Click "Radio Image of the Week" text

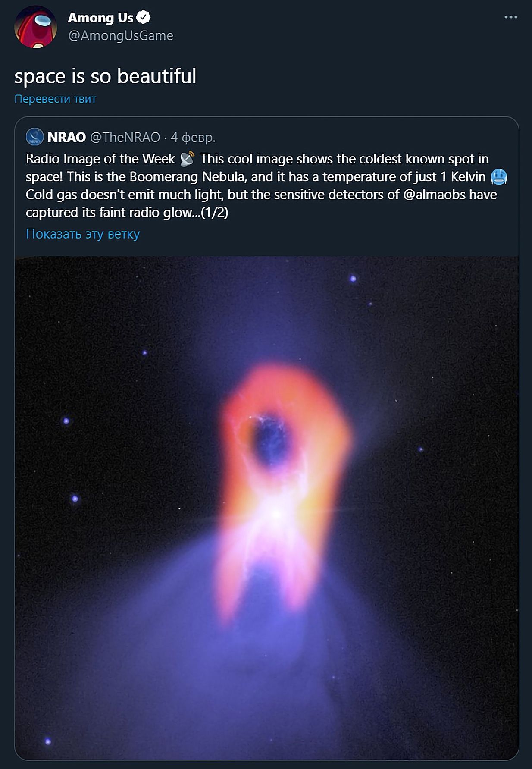click(100, 159)
